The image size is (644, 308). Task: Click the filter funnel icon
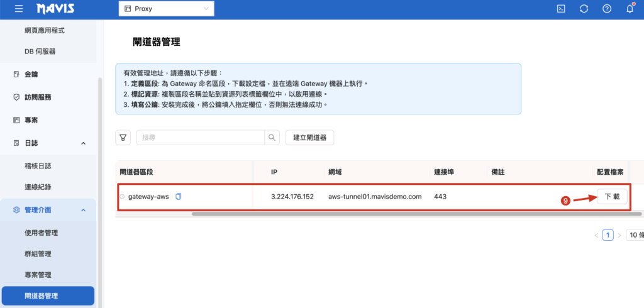[123, 138]
